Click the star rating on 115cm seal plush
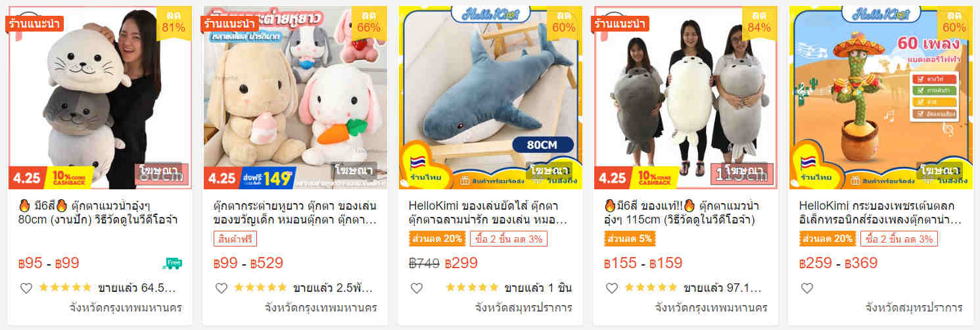 coord(651,288)
